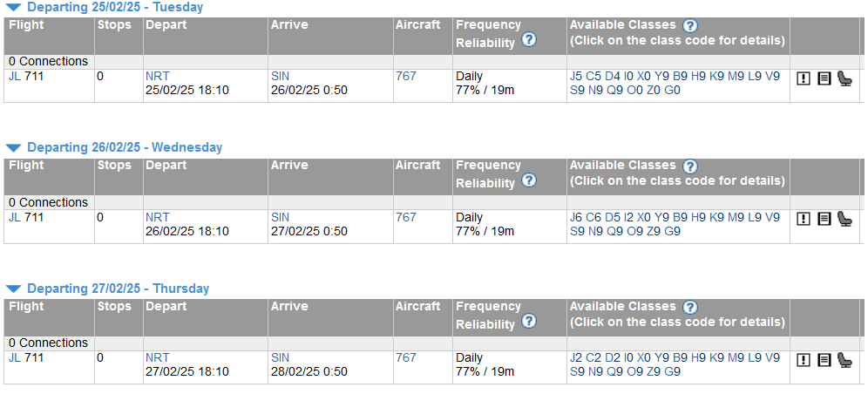Click the NRT airport link for the 26/02/25 departure

(157, 217)
